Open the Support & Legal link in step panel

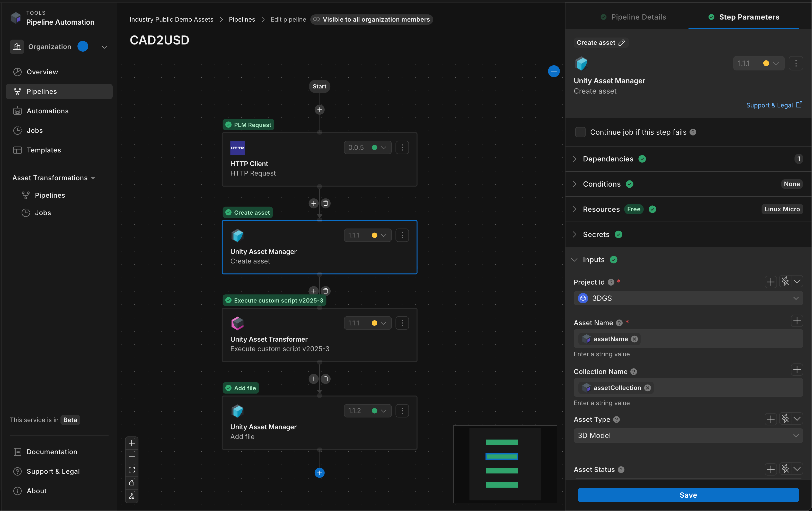[x=774, y=105]
